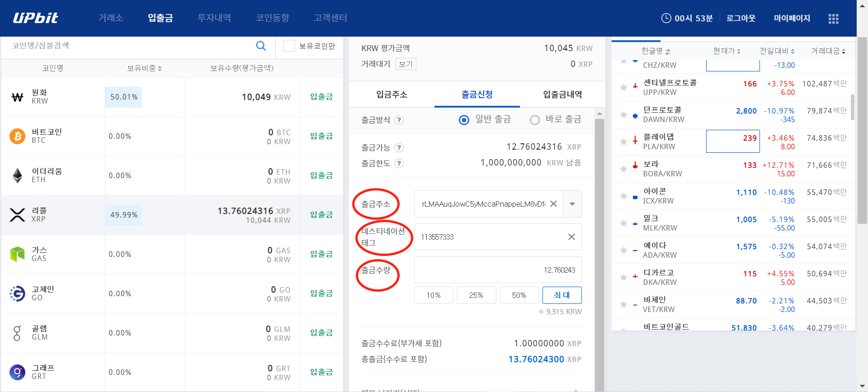
Task: Enable the 보유코인만 checkbox
Action: coord(289,46)
